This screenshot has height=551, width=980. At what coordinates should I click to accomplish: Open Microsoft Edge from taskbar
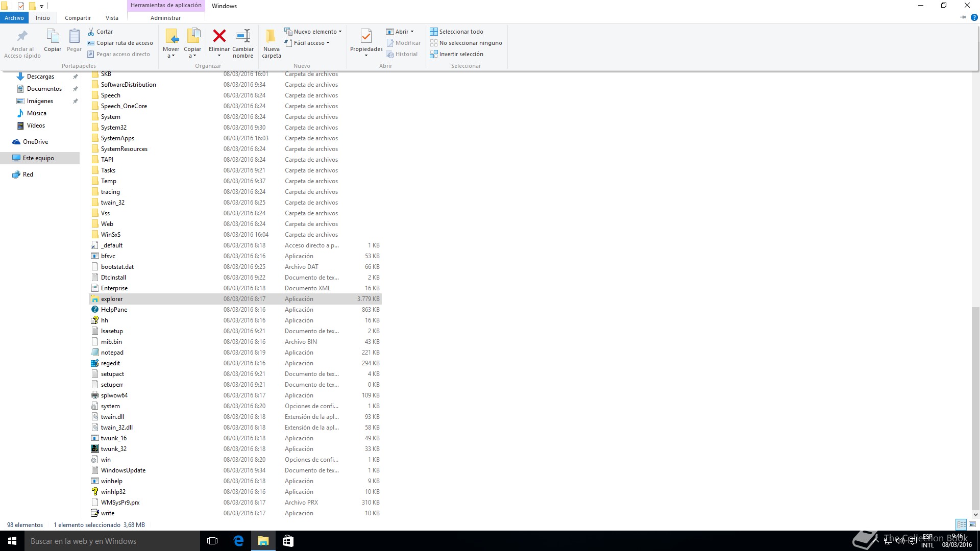click(x=238, y=541)
